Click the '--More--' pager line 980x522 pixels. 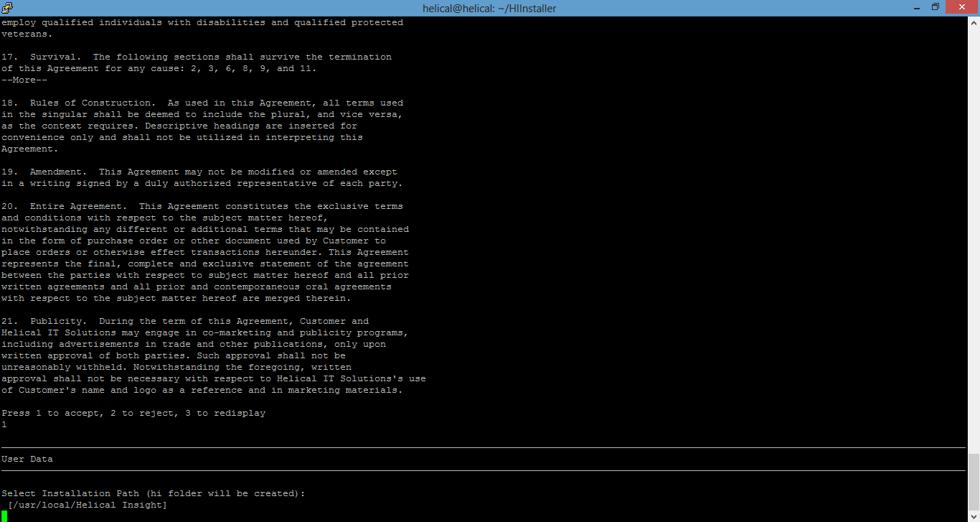point(24,80)
